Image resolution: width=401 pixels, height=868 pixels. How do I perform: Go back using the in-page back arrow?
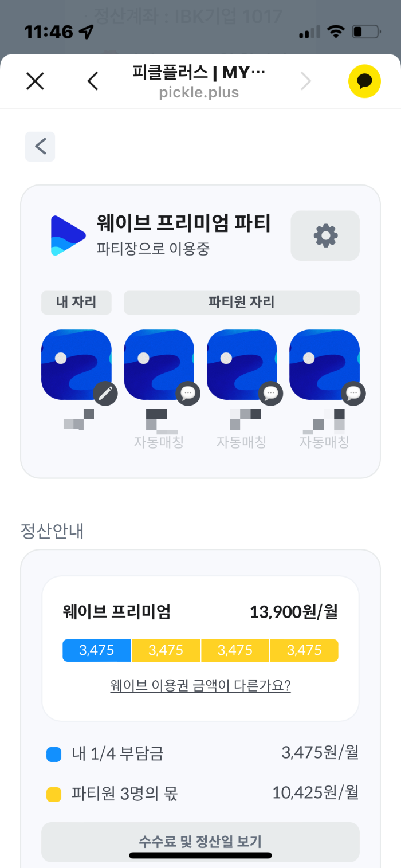click(x=40, y=146)
